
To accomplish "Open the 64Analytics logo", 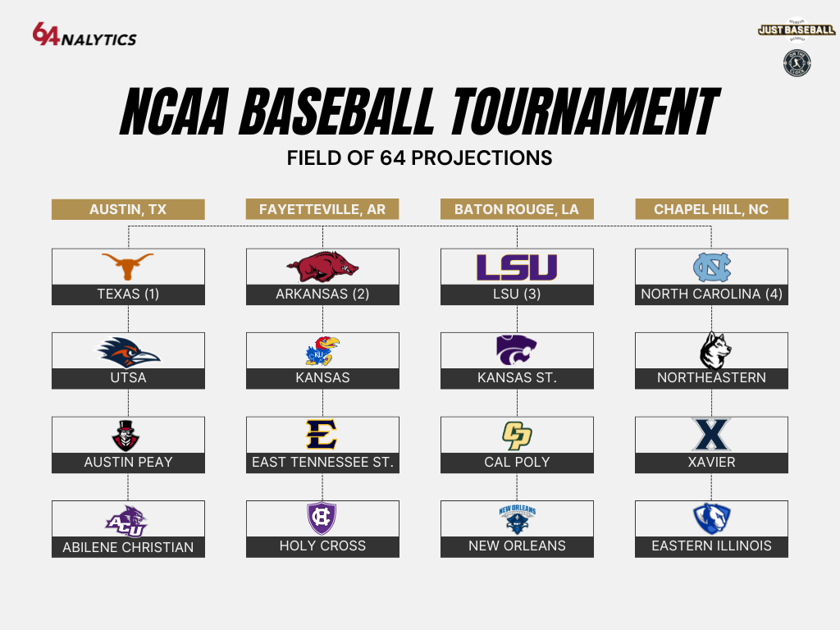I will pos(84,34).
